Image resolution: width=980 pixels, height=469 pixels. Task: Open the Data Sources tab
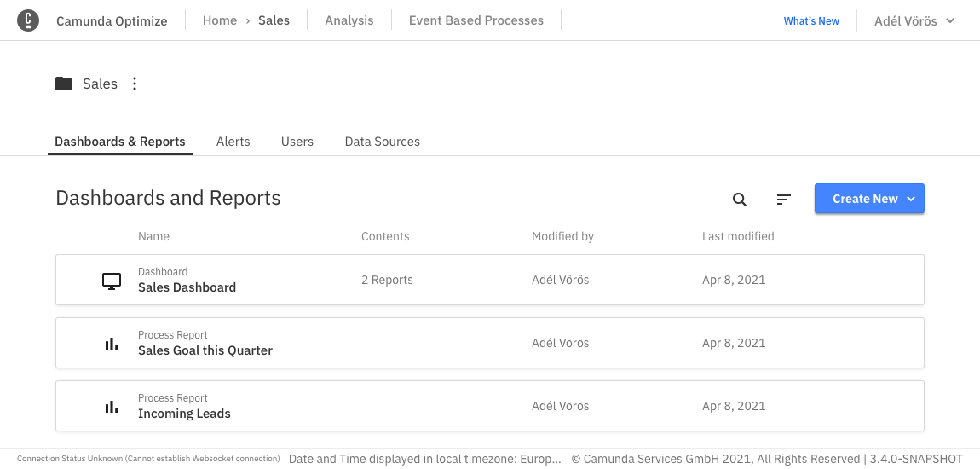click(383, 142)
